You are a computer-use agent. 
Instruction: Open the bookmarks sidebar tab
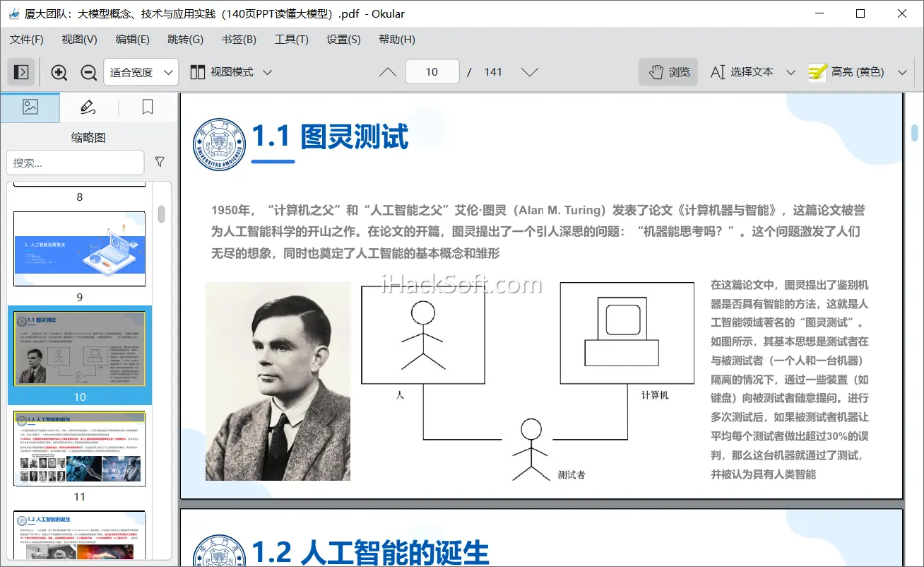[148, 107]
